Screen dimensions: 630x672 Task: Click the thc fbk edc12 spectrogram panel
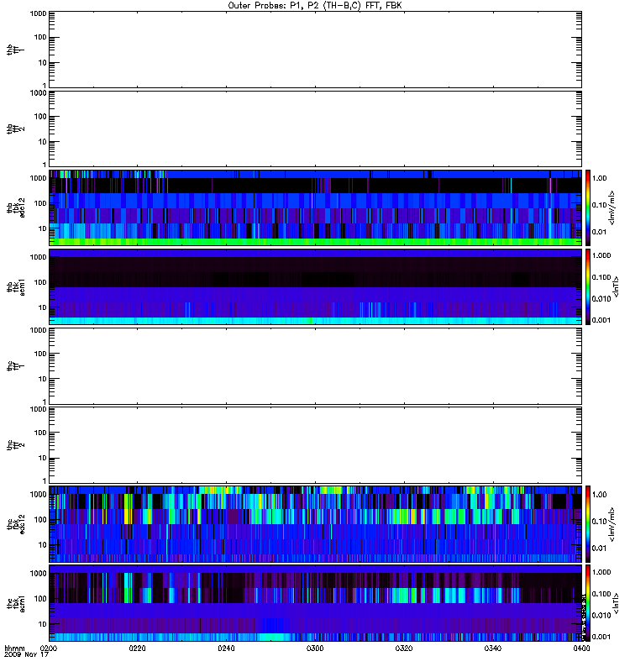[316, 524]
